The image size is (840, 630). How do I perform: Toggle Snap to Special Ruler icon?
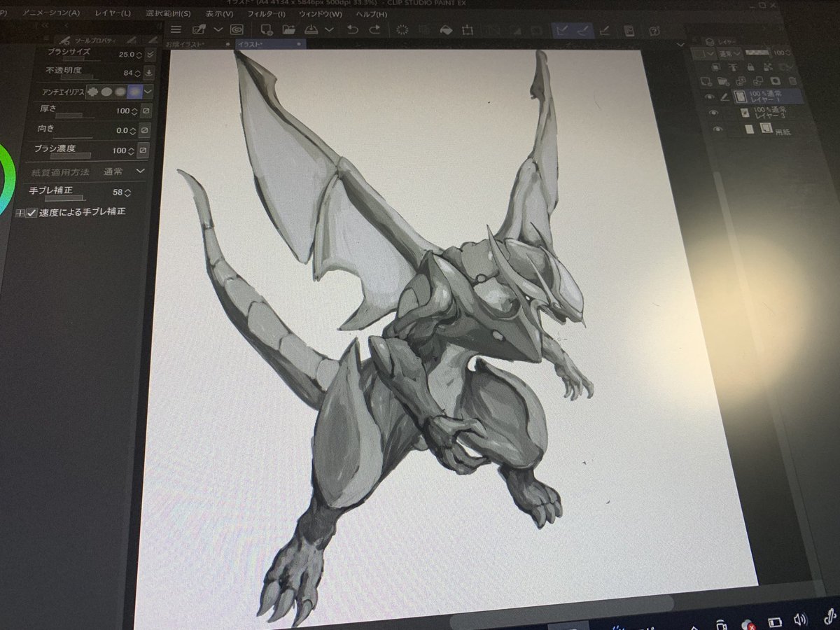583,30
